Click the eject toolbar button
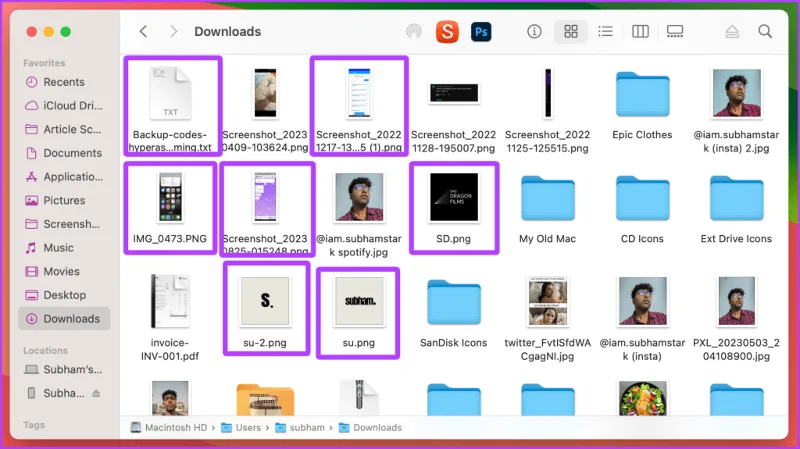800x449 pixels. point(732,32)
